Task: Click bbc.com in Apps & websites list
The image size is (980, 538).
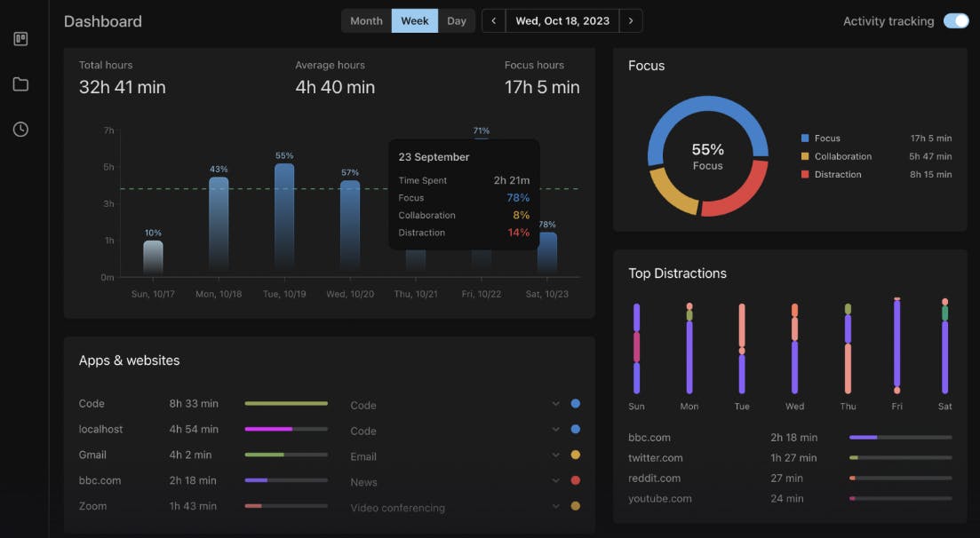Action: tap(100, 480)
